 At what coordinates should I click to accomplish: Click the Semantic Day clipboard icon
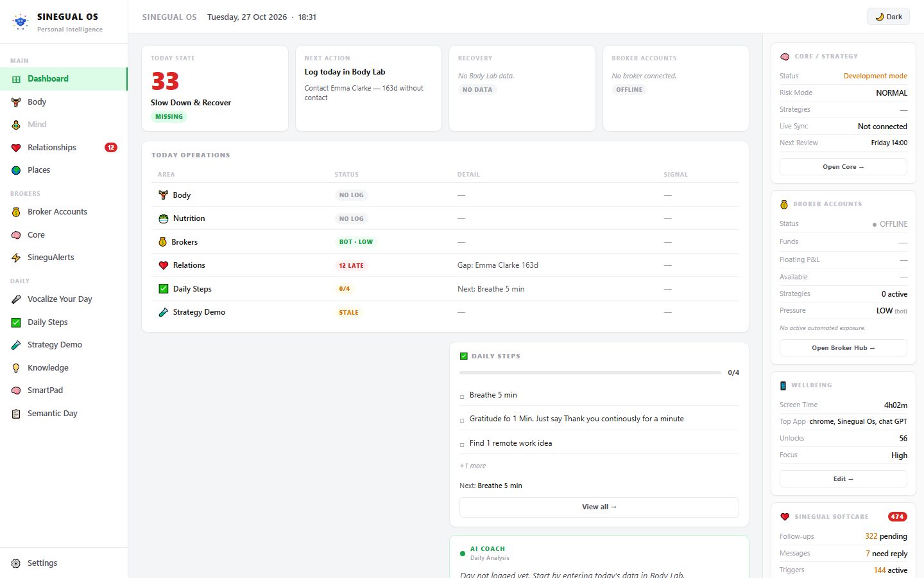click(x=16, y=414)
